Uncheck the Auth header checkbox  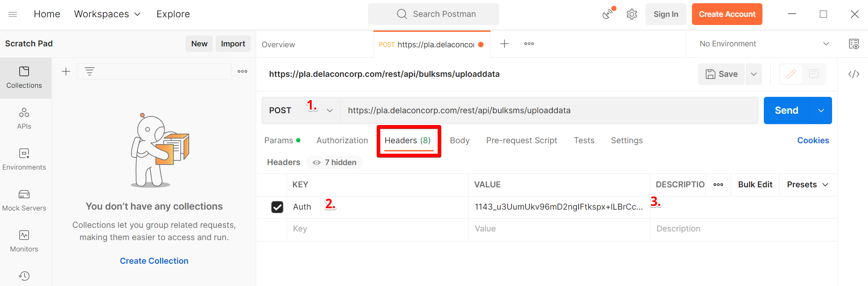[277, 207]
